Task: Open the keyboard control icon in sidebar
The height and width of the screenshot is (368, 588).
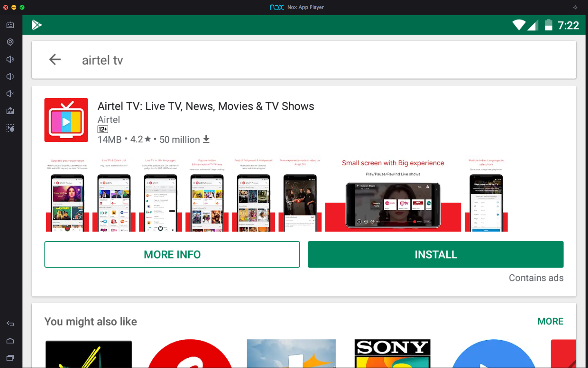Action: tap(10, 25)
